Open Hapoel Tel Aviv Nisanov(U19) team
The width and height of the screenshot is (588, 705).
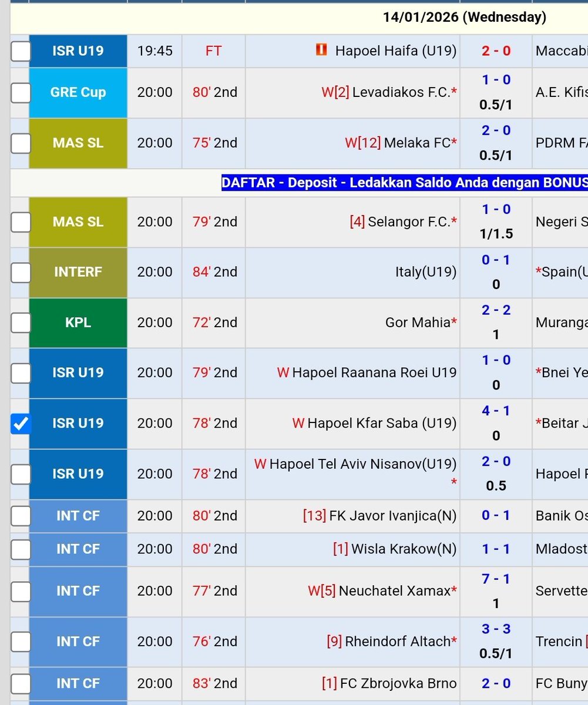coord(363,464)
